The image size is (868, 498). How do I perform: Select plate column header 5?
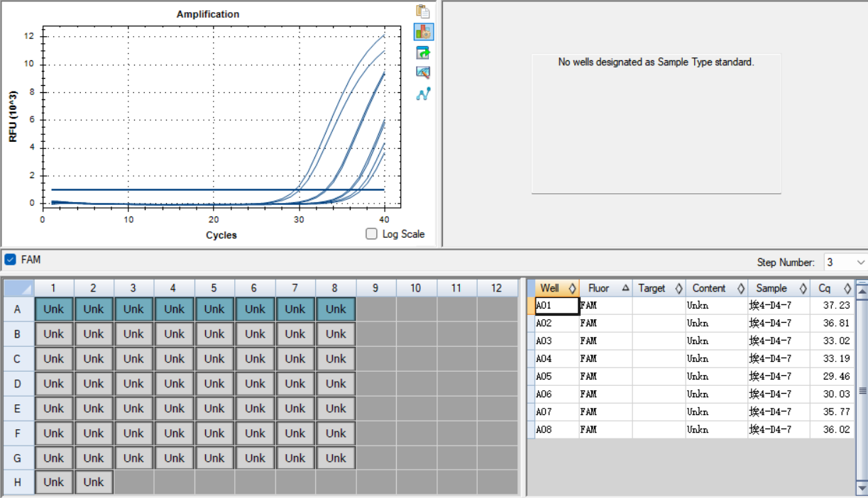pos(214,288)
